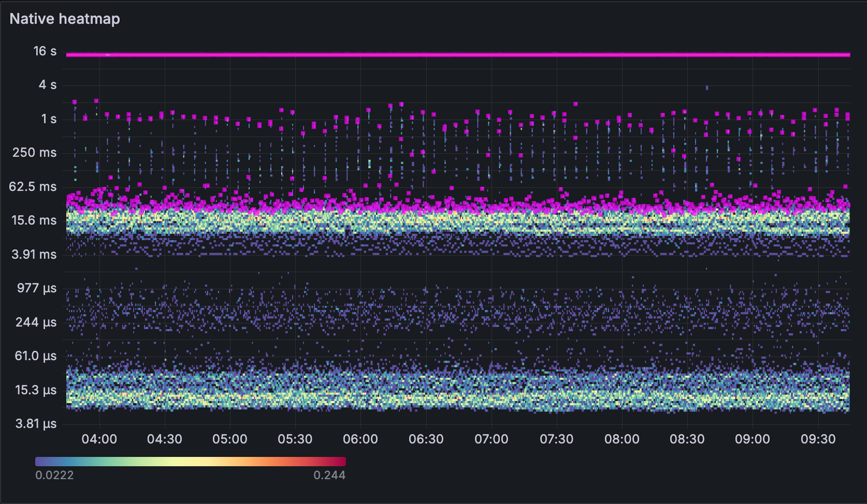Click the 250 ms y-axis label
Image resolution: width=867 pixels, height=504 pixels.
click(x=35, y=153)
